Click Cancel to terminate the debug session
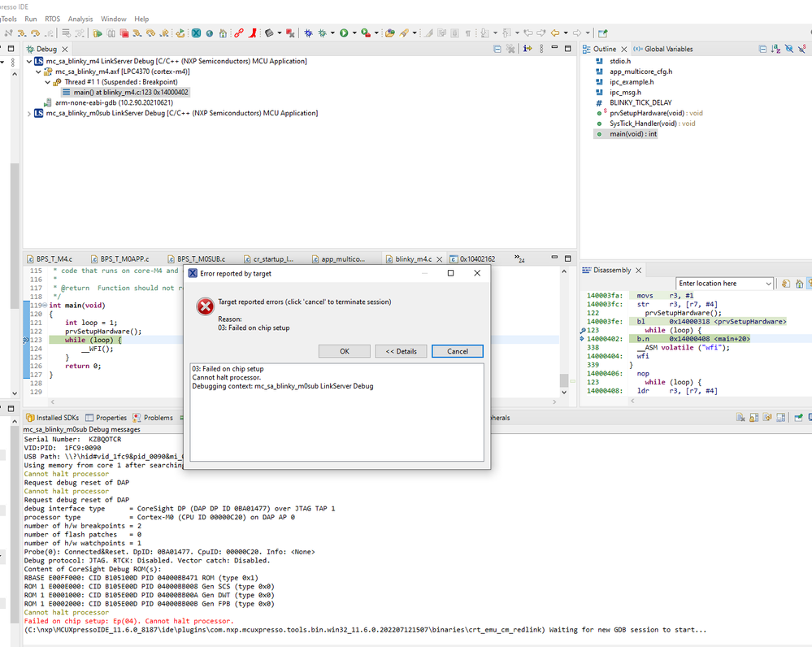The width and height of the screenshot is (812, 647). 457,351
